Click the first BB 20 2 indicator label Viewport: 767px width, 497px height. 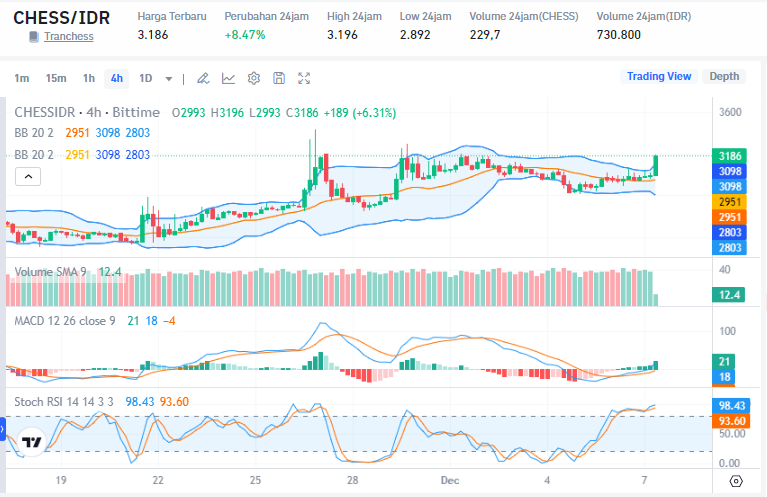(34, 133)
